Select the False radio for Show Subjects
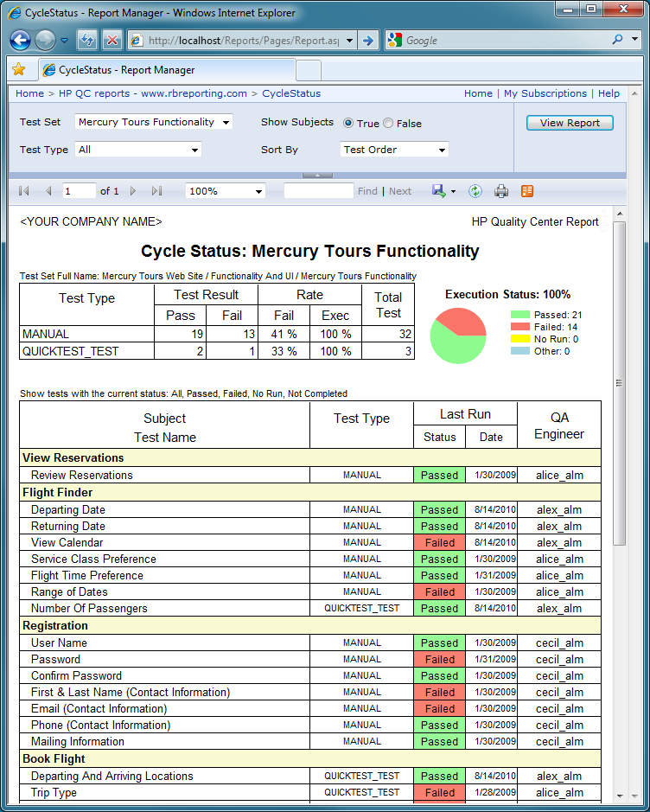Image resolution: width=650 pixels, height=812 pixels. 388,124
